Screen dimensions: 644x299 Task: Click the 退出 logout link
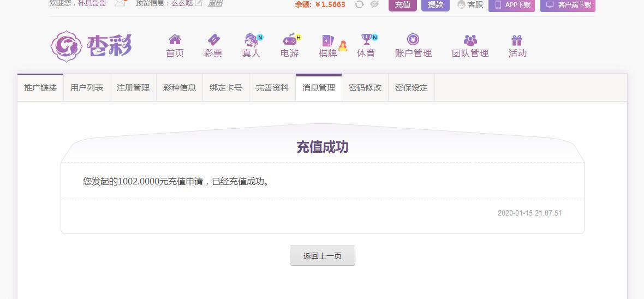click(215, 3)
